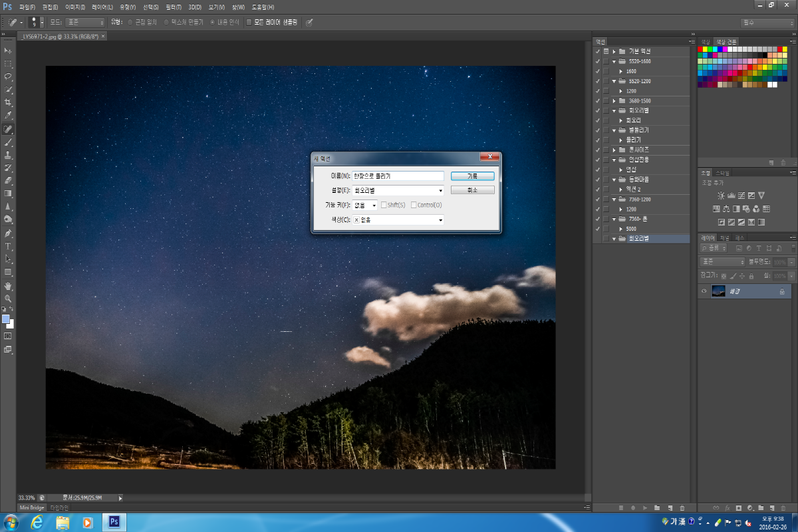Select the Crop tool
798x532 pixels.
point(8,102)
